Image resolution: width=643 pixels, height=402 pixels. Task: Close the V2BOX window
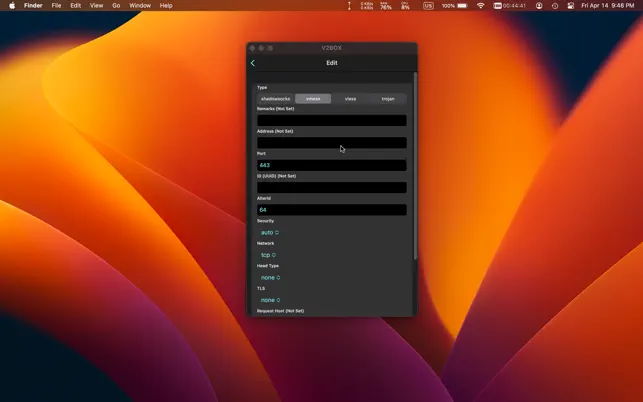pos(252,48)
